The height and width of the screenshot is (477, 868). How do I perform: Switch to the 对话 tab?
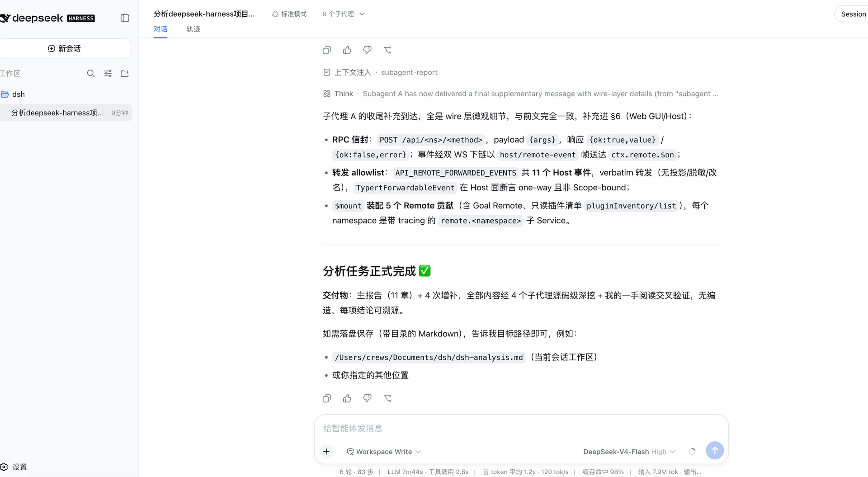(160, 29)
